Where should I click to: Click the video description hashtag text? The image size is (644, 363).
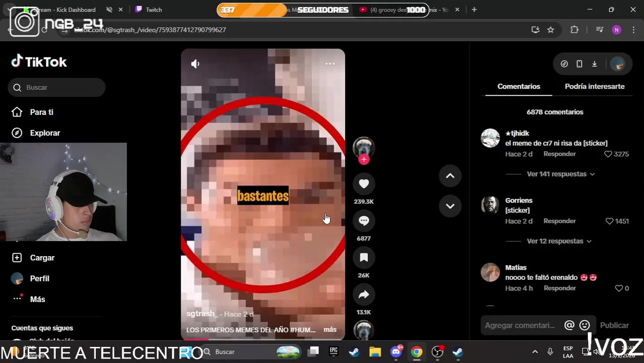303,330
